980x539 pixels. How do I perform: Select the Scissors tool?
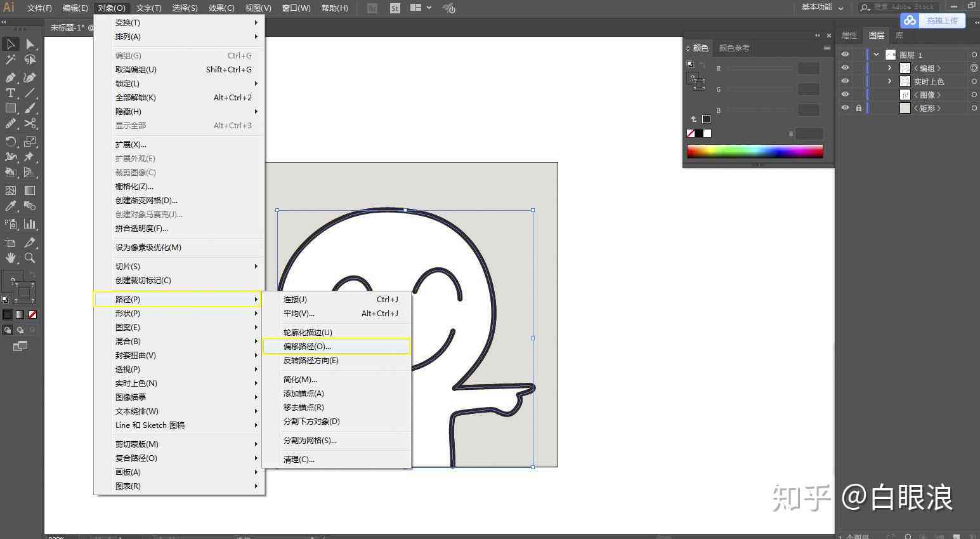(x=30, y=124)
